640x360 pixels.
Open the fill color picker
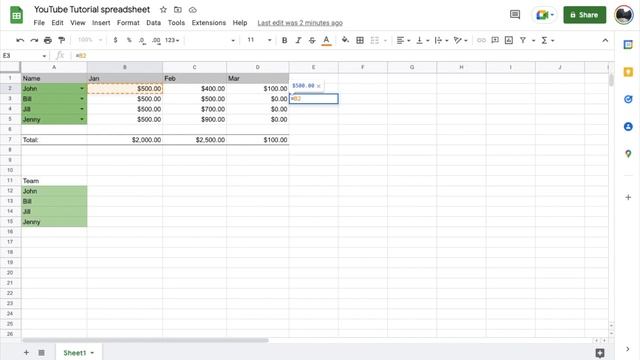coord(345,40)
